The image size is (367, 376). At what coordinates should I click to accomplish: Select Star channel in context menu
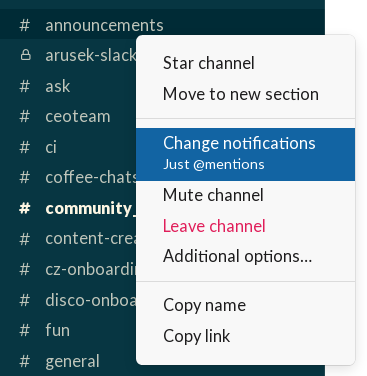point(245,63)
